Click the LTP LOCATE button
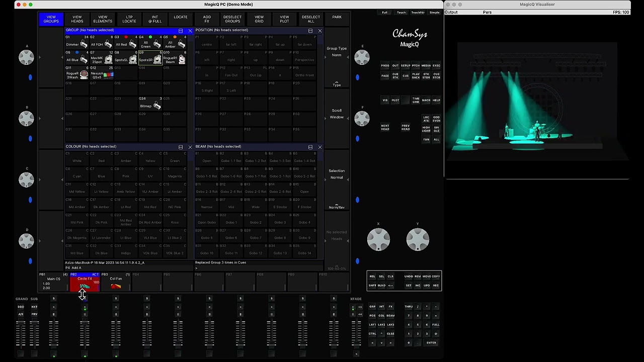Image resolution: width=644 pixels, height=362 pixels. (129, 19)
